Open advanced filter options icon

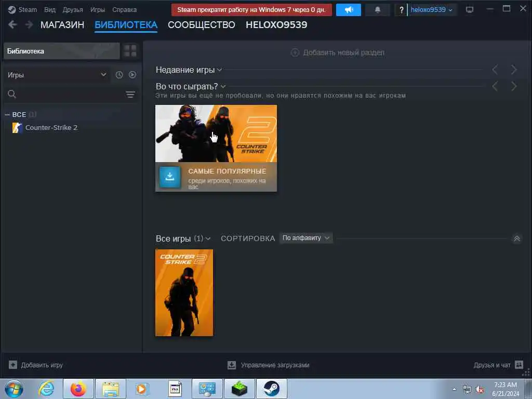[x=130, y=95]
